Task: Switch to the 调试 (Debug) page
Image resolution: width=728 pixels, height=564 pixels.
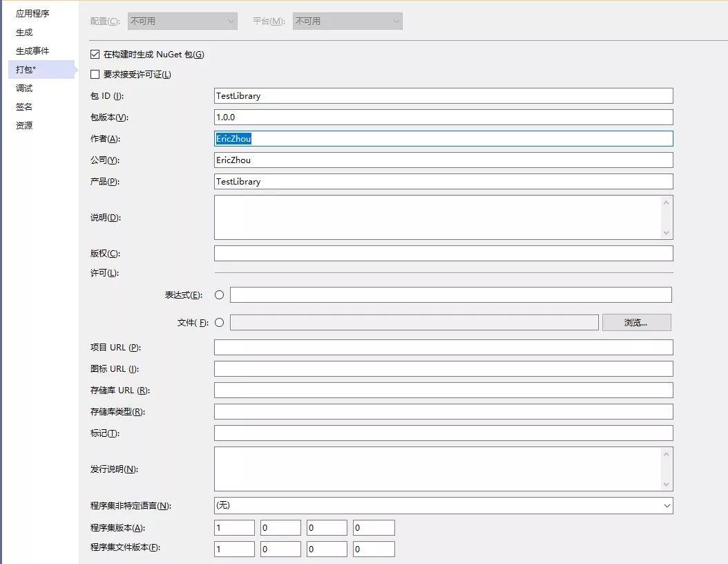Action: (23, 88)
